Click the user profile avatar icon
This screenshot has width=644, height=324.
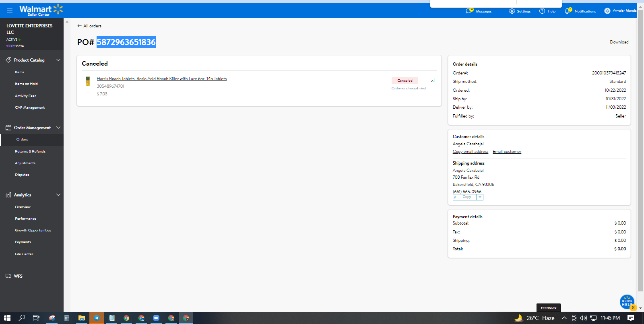pyautogui.click(x=607, y=11)
